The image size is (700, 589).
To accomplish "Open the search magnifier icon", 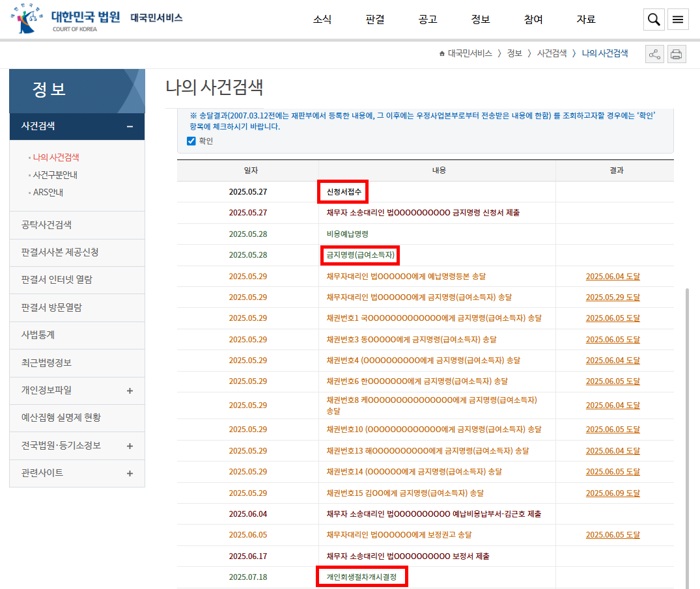I will pyautogui.click(x=653, y=20).
